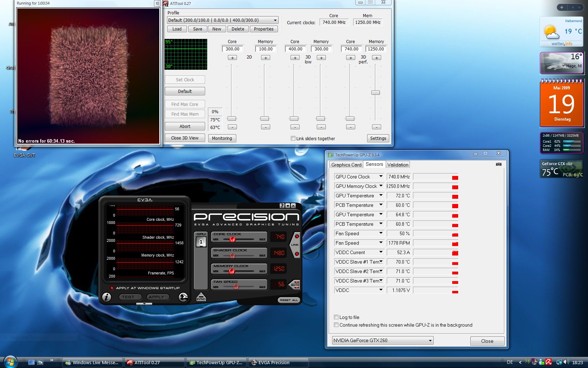Screen dimensions: 588x368
Task: Toggle the AUTO fan speed button
Action: tap(295, 284)
